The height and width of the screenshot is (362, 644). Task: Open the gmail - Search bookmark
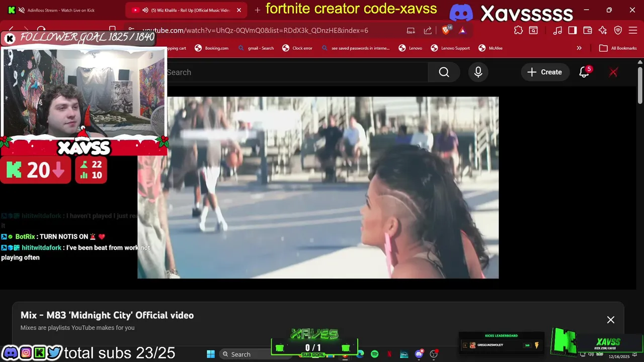click(256, 48)
